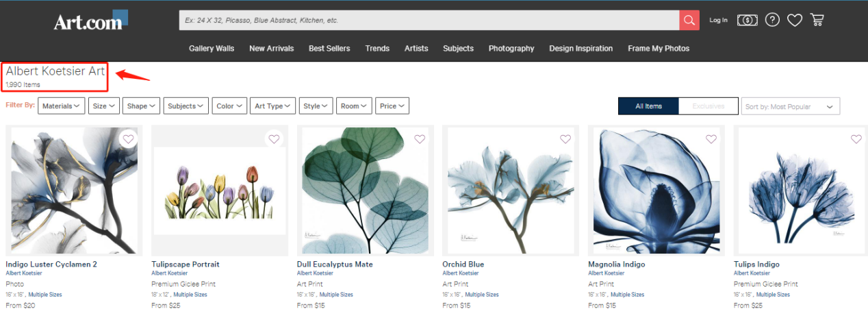Open the Sort by Most Popular dropdown

tap(791, 106)
